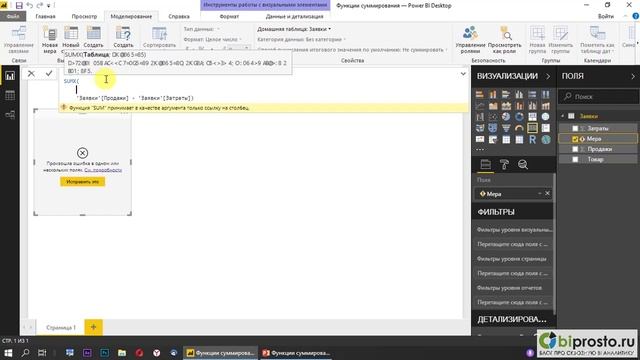Select the stacked column chart visual
The height and width of the screenshot is (360, 640).
click(493, 95)
